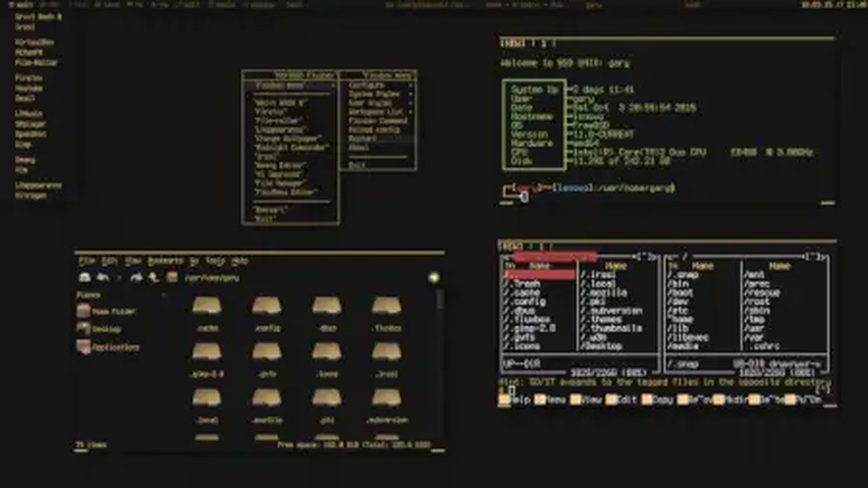Open the .gvfs folder icon
Viewport: 868px width, 488px height.
coord(267,351)
